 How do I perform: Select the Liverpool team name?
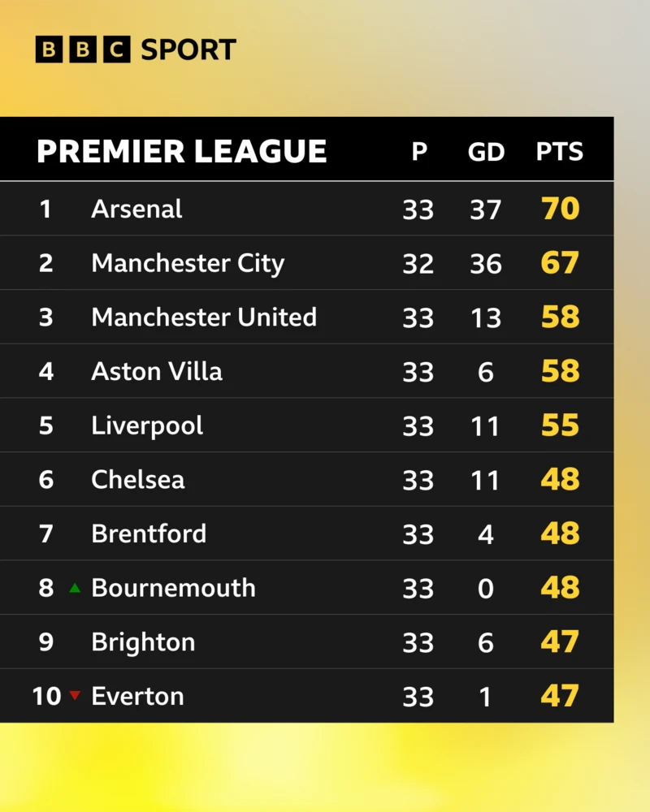pyautogui.click(x=147, y=425)
